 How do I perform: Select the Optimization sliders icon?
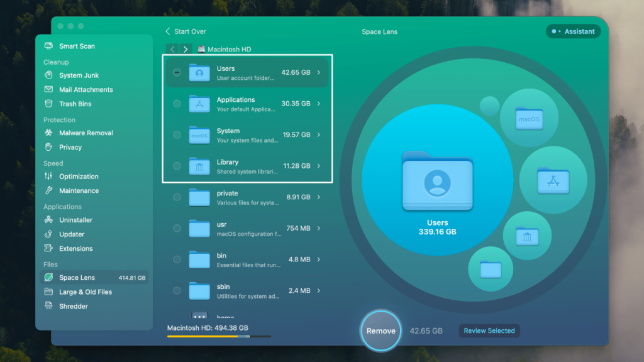tap(48, 177)
